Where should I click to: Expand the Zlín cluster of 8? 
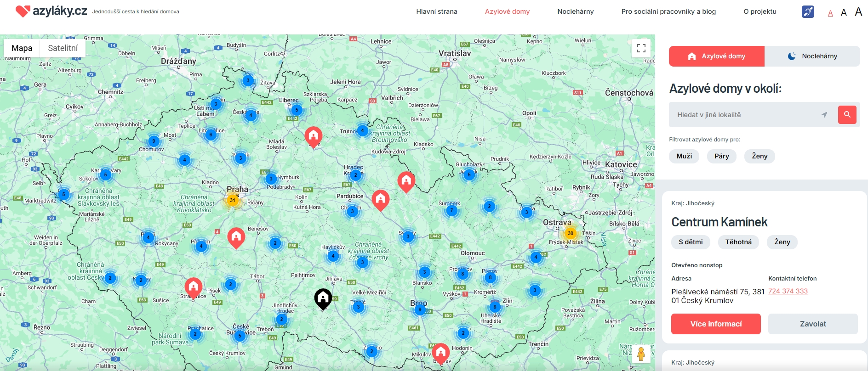[x=495, y=307]
